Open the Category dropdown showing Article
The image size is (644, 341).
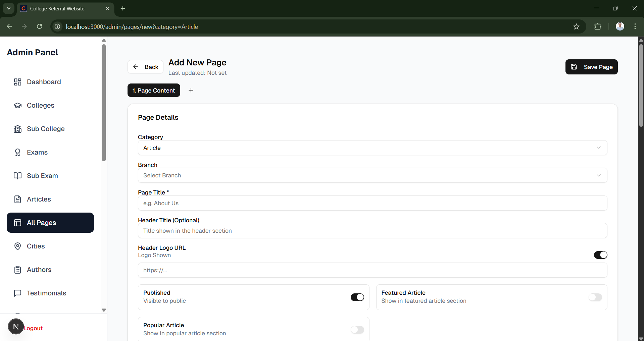tap(372, 148)
